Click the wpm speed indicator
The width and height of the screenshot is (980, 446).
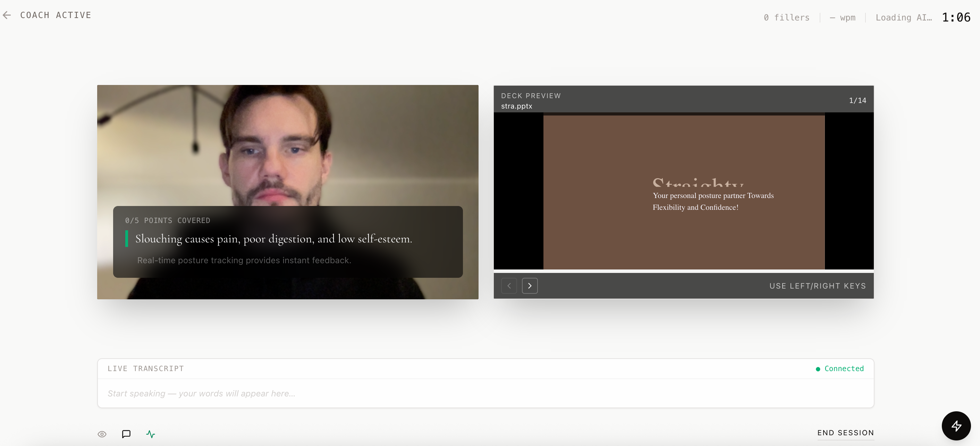(x=843, y=17)
